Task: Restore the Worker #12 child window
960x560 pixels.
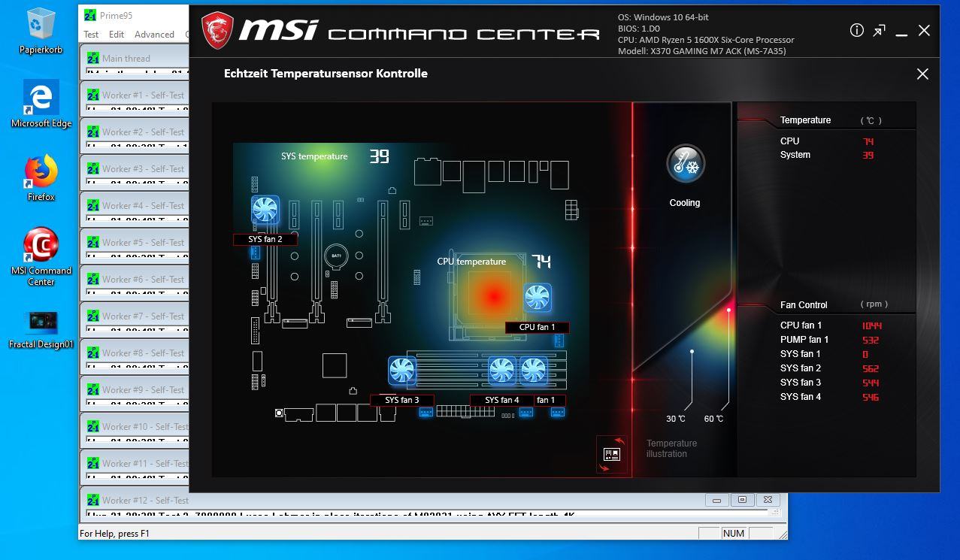Action: coord(742,500)
